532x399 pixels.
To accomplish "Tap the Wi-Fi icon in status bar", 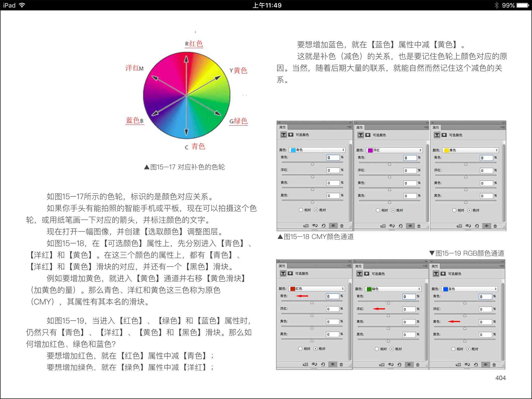I will [22, 5].
